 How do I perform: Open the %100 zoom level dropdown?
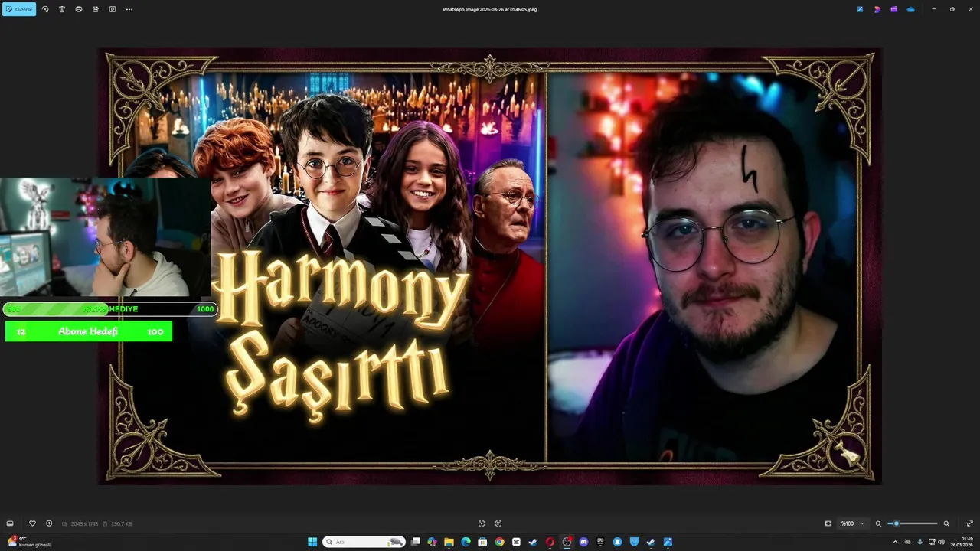[853, 523]
